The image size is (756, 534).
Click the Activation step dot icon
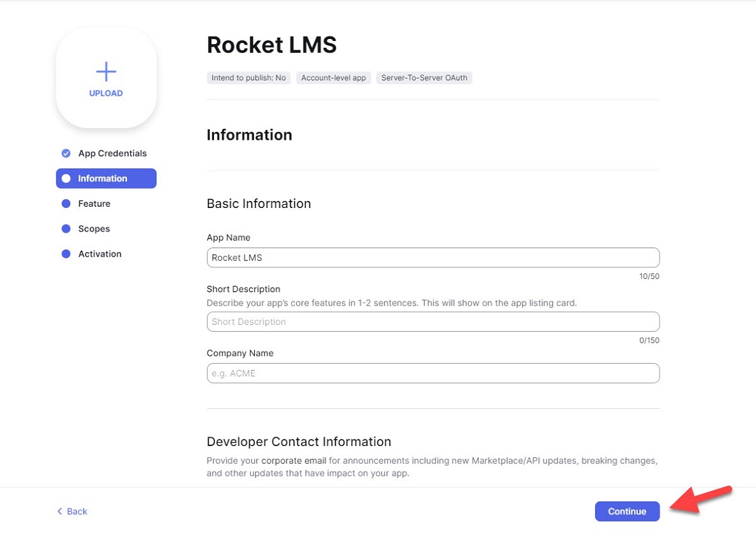(x=66, y=254)
